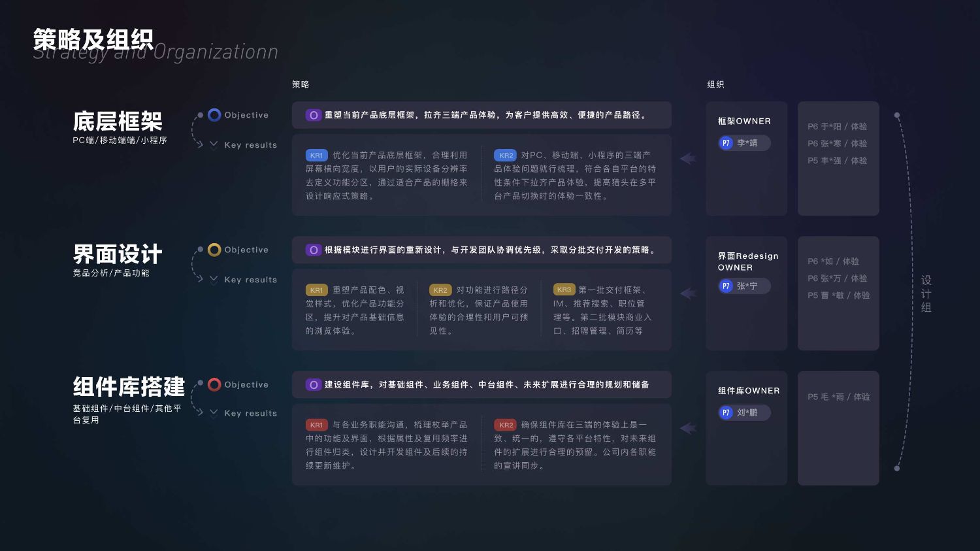Expand Key results chevron under 组件库搭建

tap(214, 413)
